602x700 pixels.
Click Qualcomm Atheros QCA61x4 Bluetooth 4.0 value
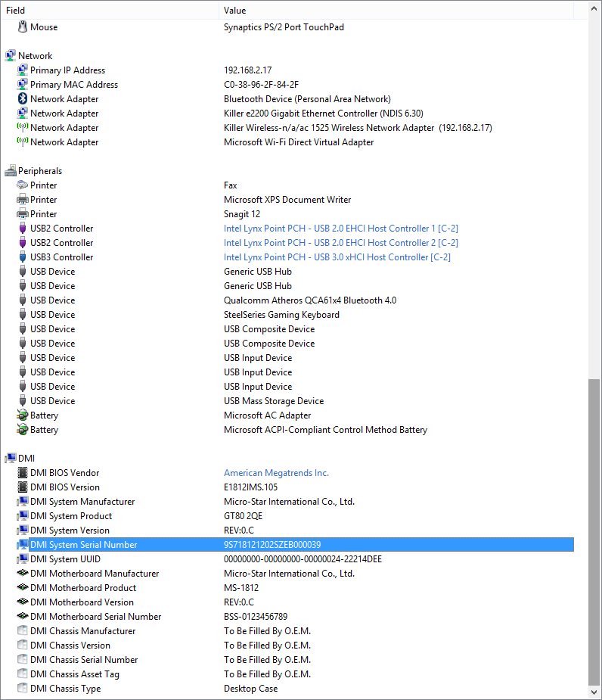(310, 300)
